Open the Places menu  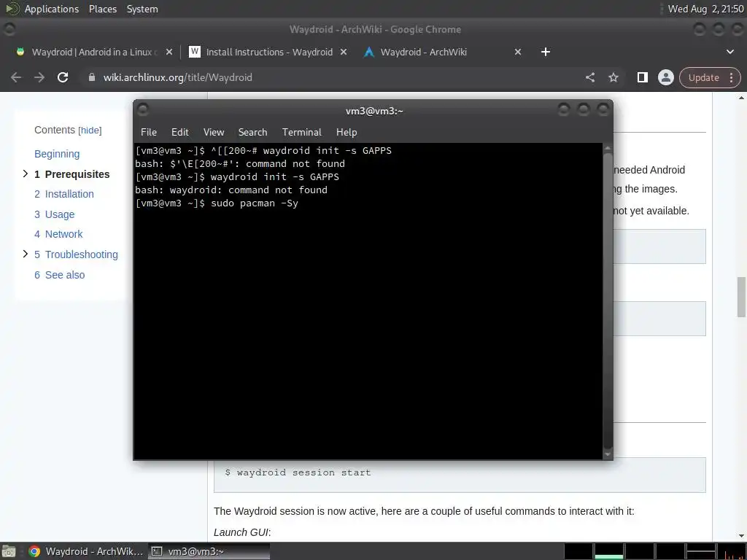click(x=102, y=9)
